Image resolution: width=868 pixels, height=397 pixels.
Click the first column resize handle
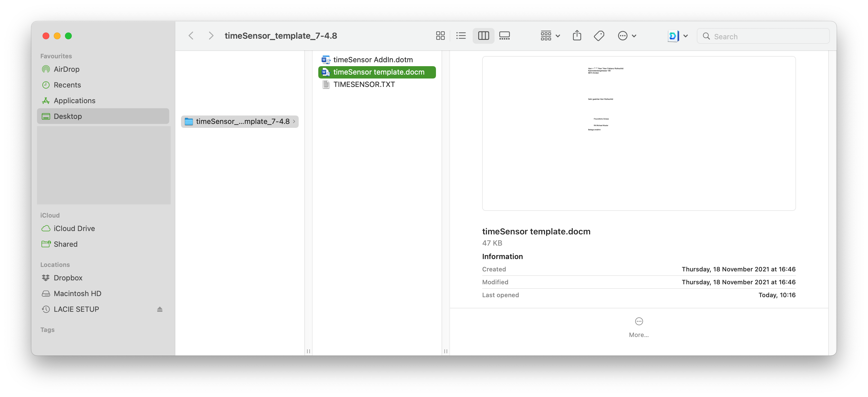coord(308,351)
